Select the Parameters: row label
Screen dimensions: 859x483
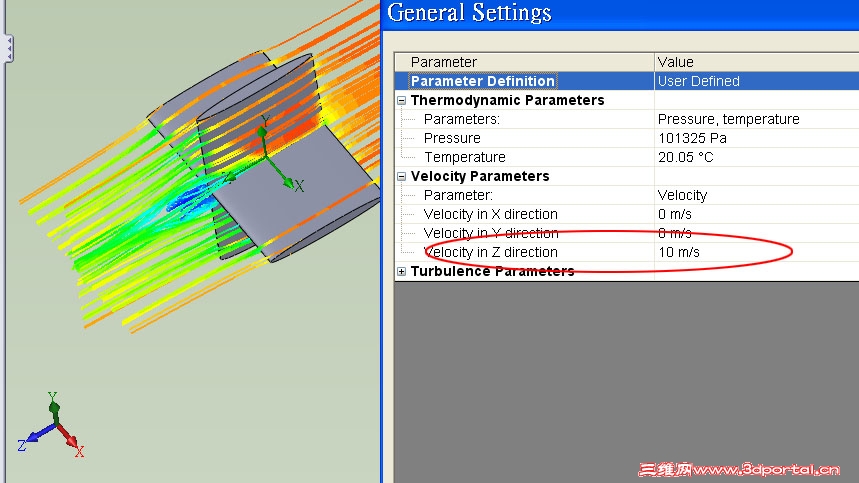tap(461, 119)
